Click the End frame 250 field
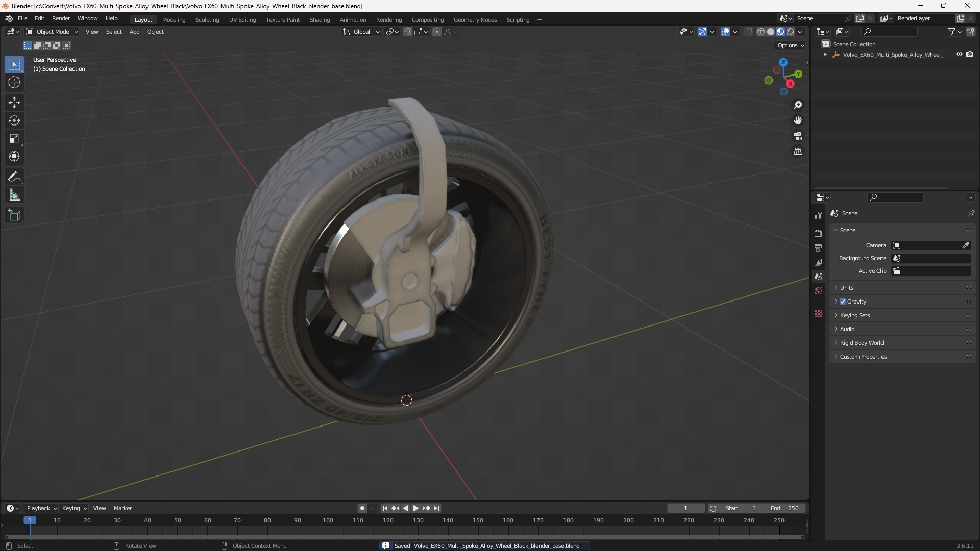980x551 pixels. point(785,508)
